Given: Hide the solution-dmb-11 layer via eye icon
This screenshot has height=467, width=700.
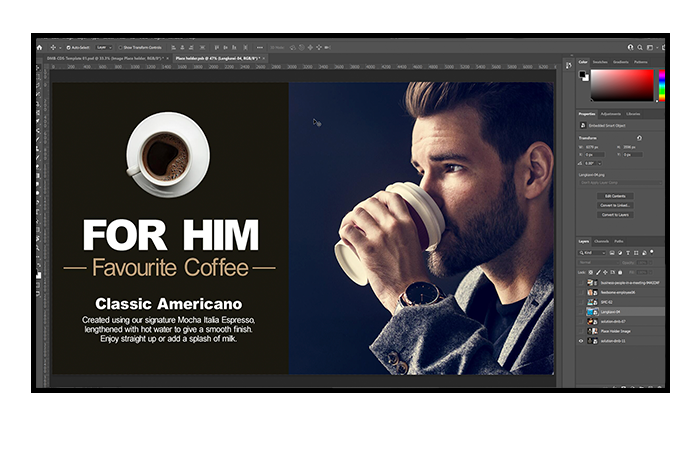Looking at the screenshot, I should pyautogui.click(x=581, y=341).
